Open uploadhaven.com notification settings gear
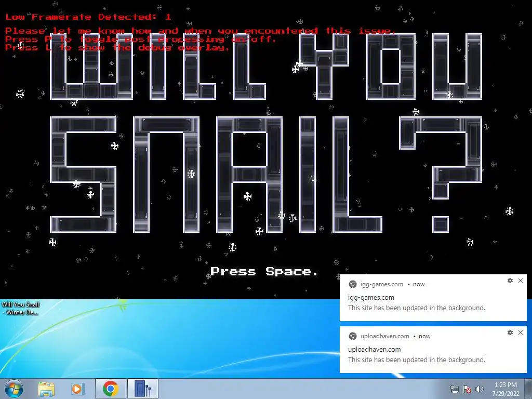 pyautogui.click(x=510, y=332)
